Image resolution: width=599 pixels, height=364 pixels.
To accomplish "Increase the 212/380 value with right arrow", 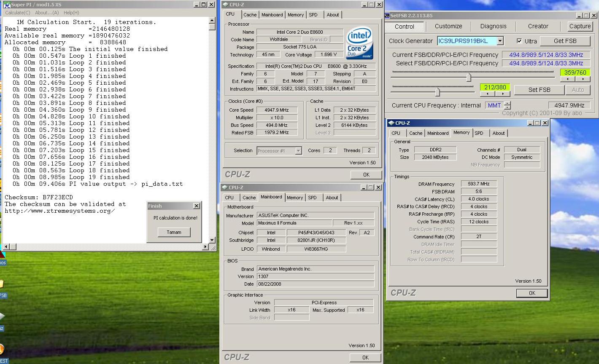I will pyautogui.click(x=502, y=94).
